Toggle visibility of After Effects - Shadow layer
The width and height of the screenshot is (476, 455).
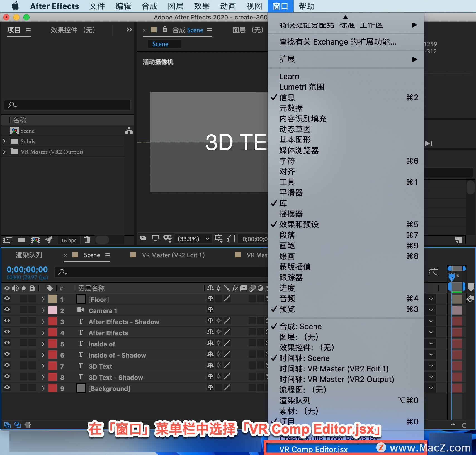coord(7,321)
